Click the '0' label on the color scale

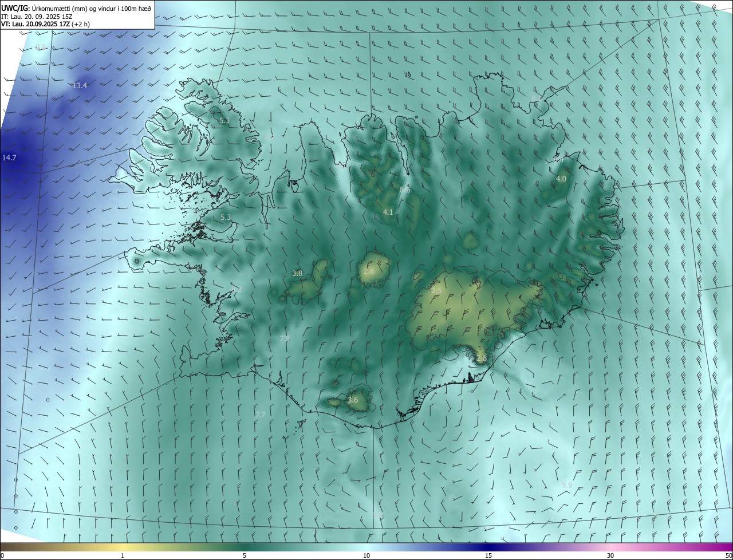pos(2,555)
